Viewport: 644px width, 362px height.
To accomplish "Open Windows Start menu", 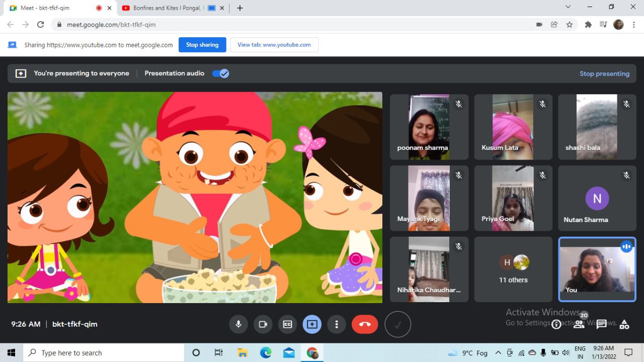I will click(11, 353).
